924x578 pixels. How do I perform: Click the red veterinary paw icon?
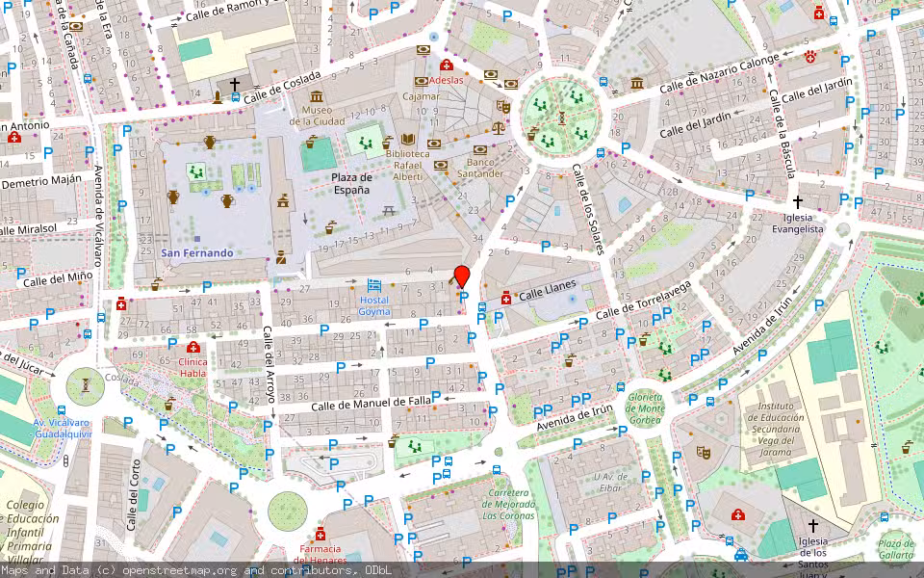[810, 57]
